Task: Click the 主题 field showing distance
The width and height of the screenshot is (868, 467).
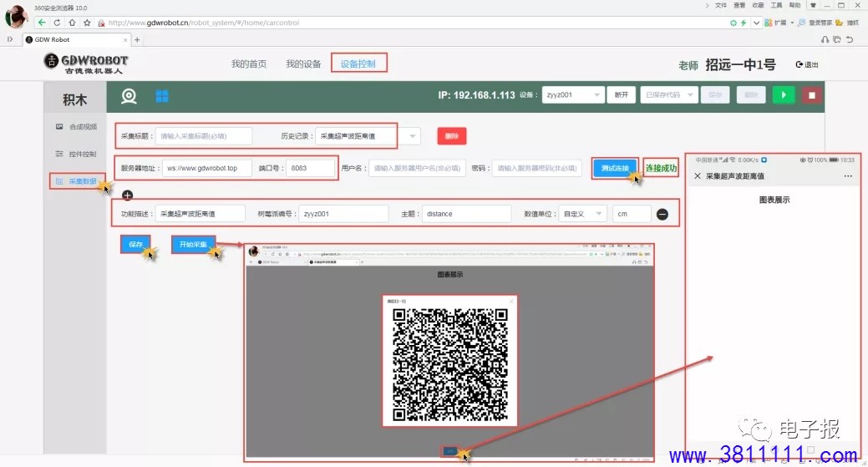Action: coord(466,214)
